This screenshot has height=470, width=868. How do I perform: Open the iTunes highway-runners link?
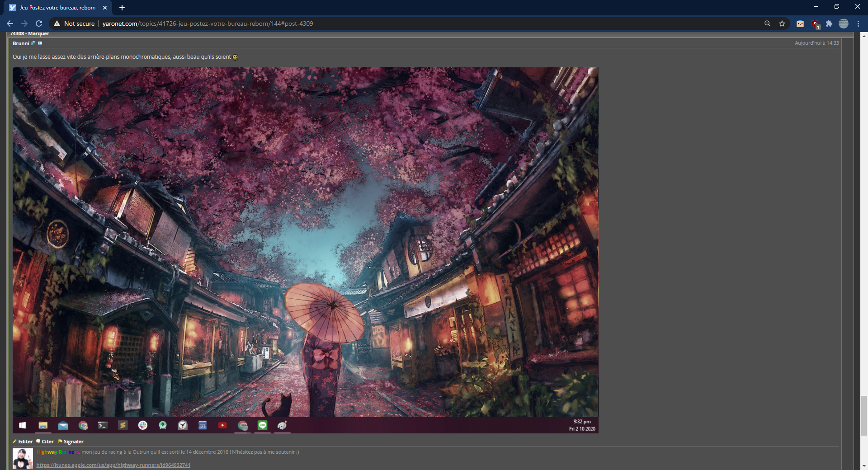coord(113,465)
